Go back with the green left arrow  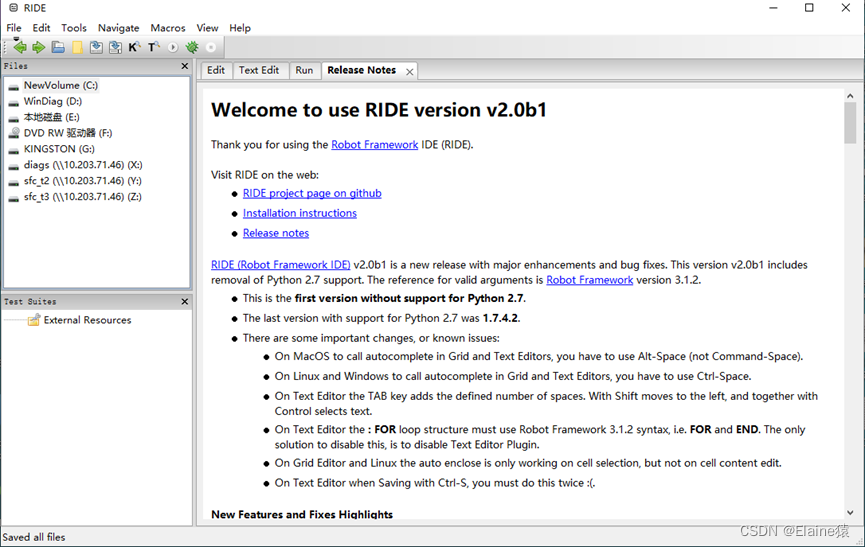tap(20, 47)
